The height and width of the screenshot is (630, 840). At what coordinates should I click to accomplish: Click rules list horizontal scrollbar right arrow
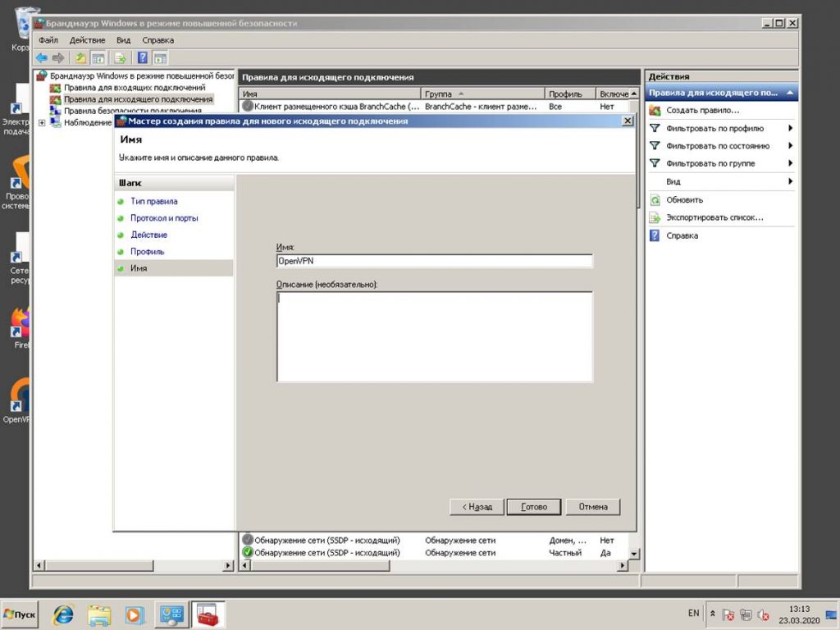tap(623, 565)
